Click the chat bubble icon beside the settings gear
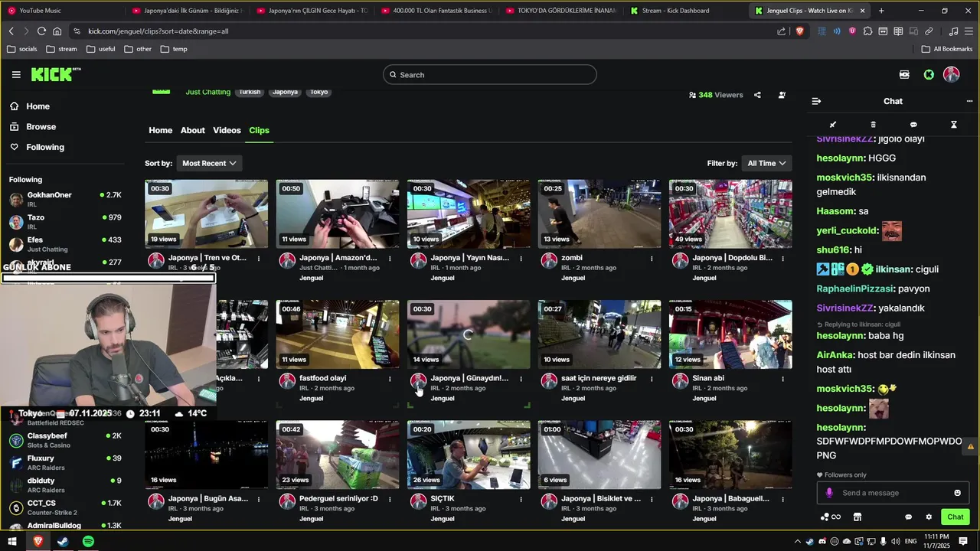This screenshot has width=980, height=551. click(x=909, y=517)
